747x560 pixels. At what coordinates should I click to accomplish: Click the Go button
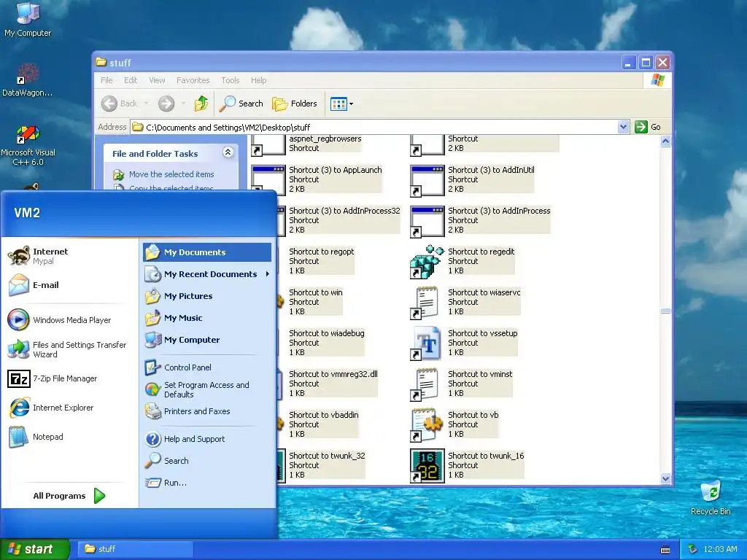(649, 127)
